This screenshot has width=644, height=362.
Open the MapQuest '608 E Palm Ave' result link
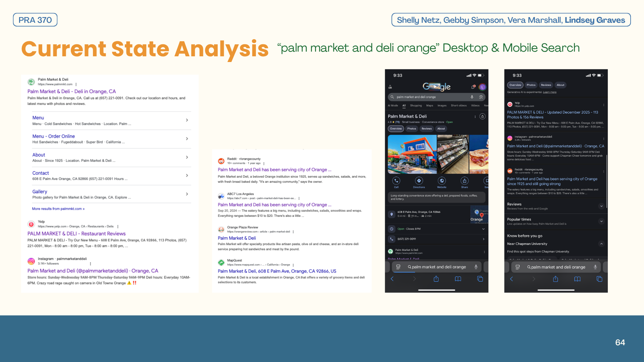click(277, 271)
